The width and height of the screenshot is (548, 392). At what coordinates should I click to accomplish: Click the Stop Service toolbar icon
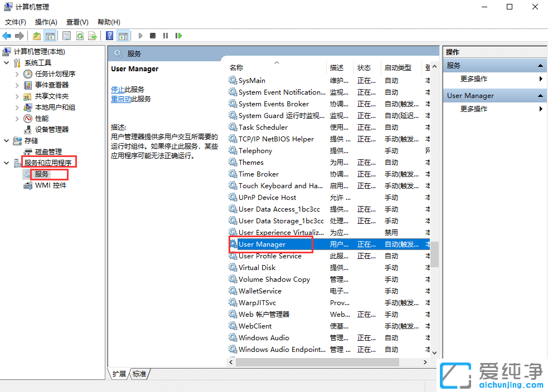[x=152, y=36]
